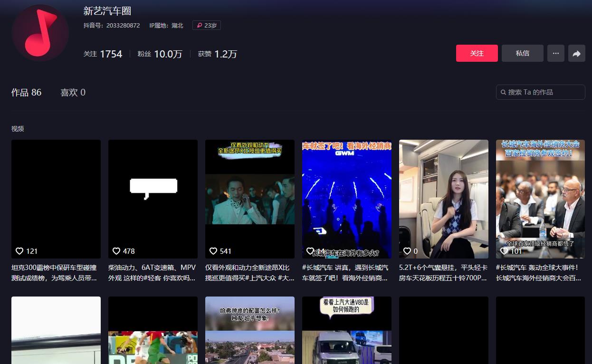
Task: Open the 5.2T+6个气囊悬挂 video title
Action: 444,273
